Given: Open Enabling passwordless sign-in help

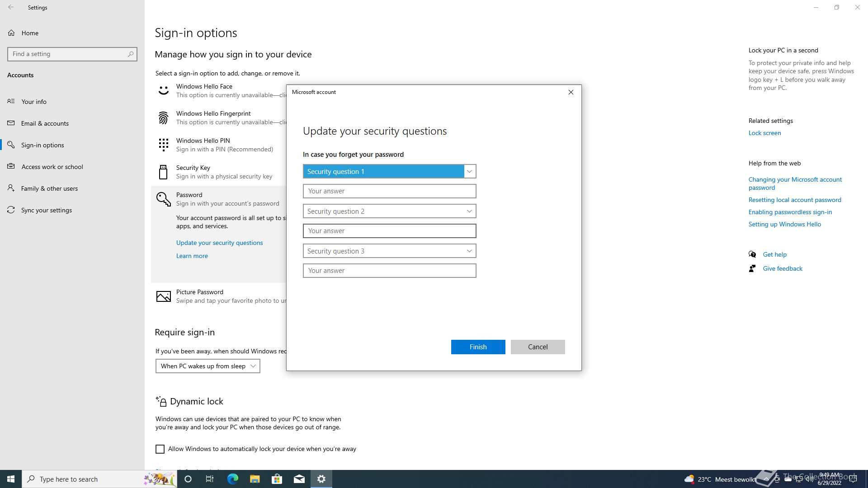Looking at the screenshot, I should pos(790,212).
